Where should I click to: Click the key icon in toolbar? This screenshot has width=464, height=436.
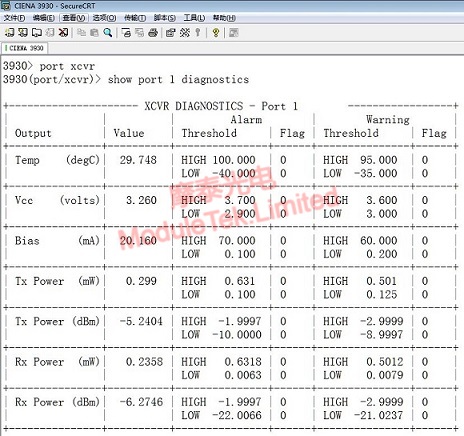198,32
